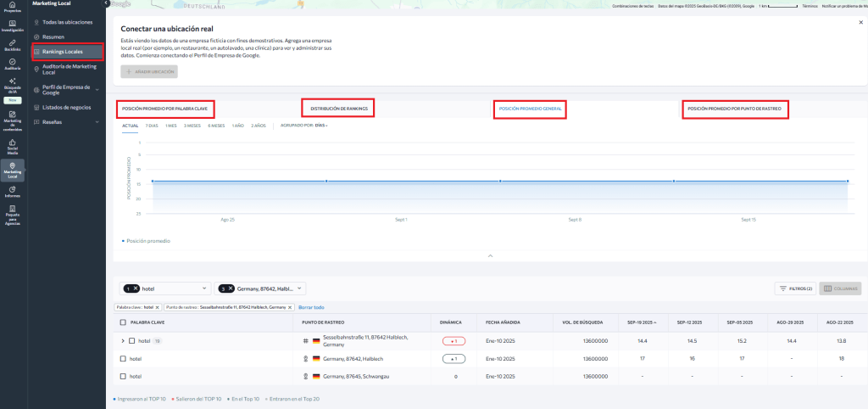
Task: Go to Social Media icon
Action: point(12,148)
